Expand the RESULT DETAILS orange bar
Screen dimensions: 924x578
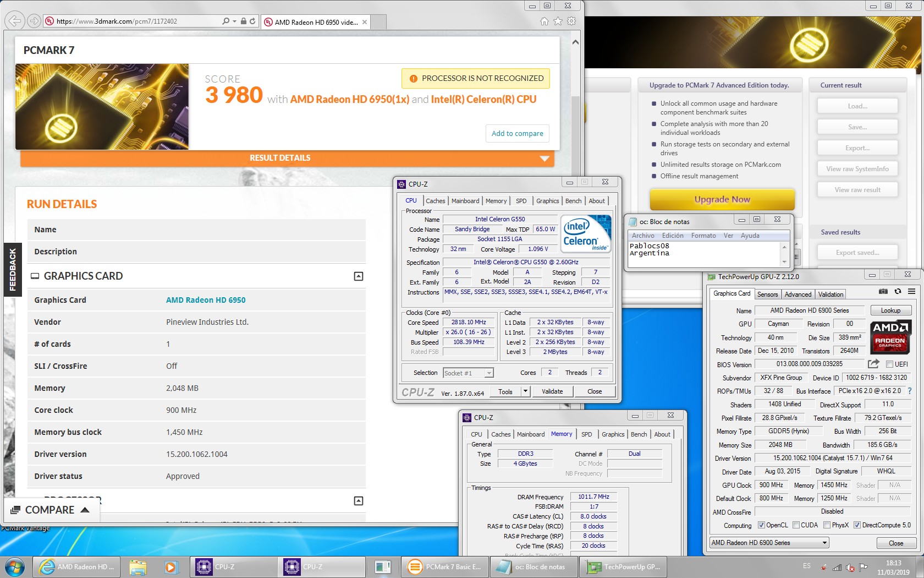pos(287,158)
